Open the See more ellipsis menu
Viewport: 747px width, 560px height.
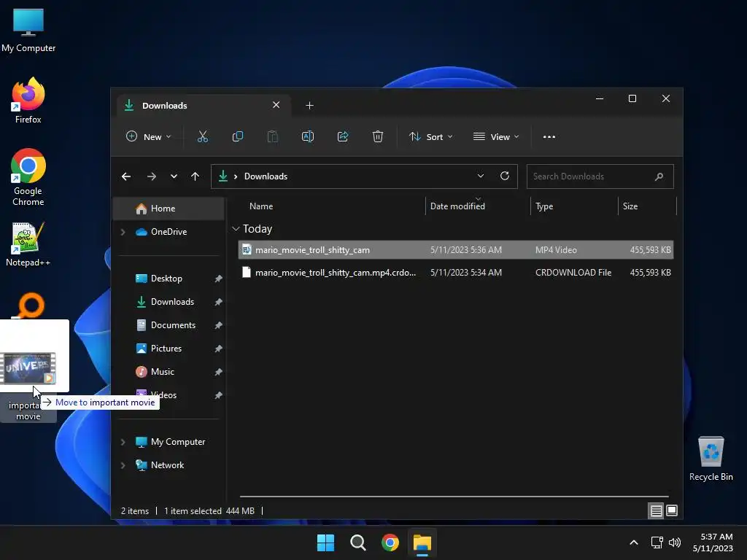549,136
